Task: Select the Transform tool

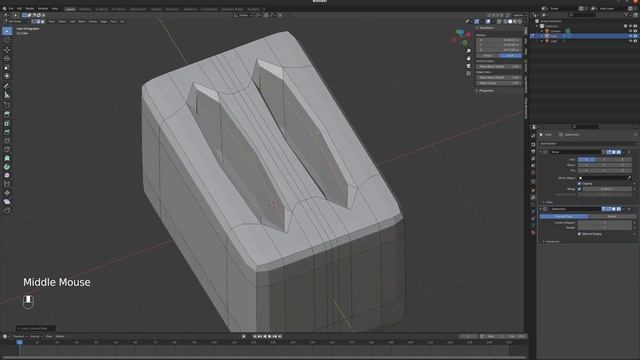Action: click(x=7, y=76)
